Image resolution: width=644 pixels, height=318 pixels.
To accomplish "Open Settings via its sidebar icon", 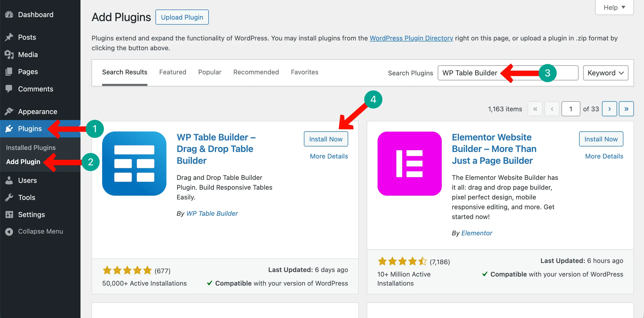I will [x=9, y=215].
